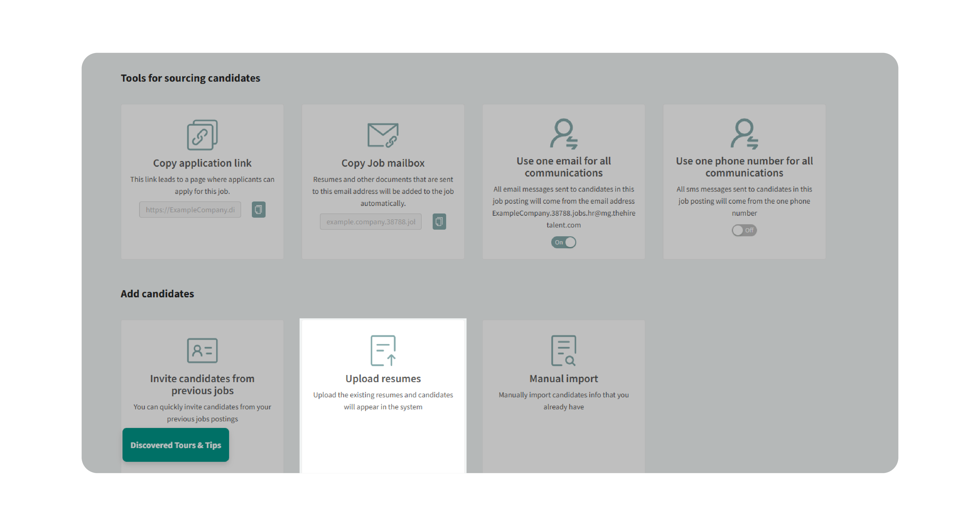Click the Copy Job mailbox envelope icon

pyautogui.click(x=383, y=135)
